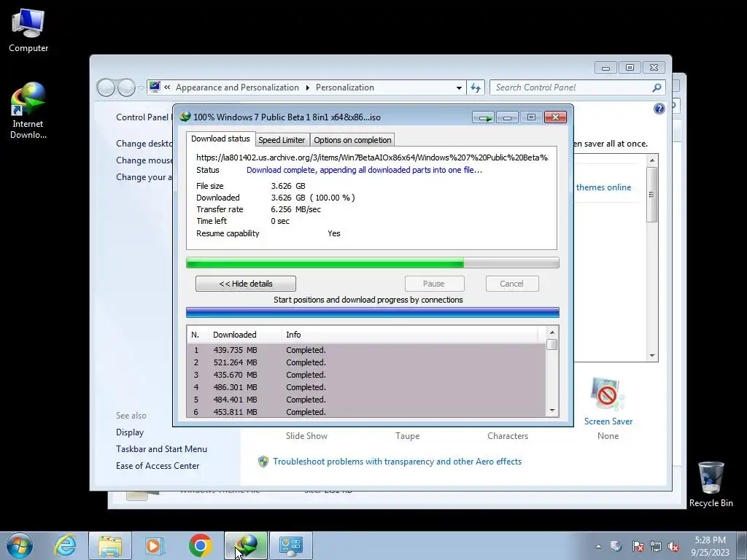Open the Windows Start orb
747x560 pixels.
(19, 545)
